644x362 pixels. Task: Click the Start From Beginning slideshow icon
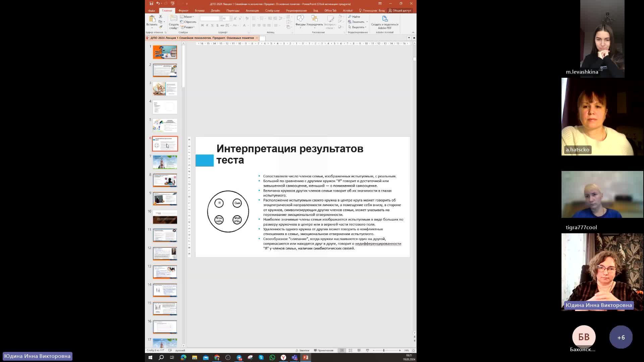click(x=172, y=4)
